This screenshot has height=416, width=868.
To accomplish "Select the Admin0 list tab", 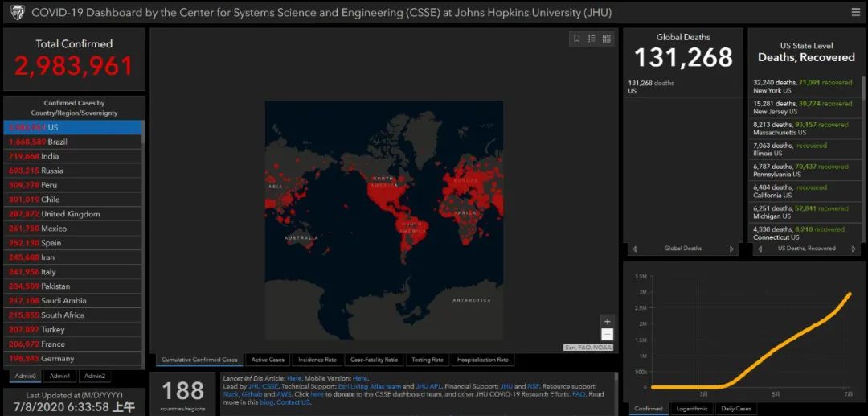I will click(26, 376).
